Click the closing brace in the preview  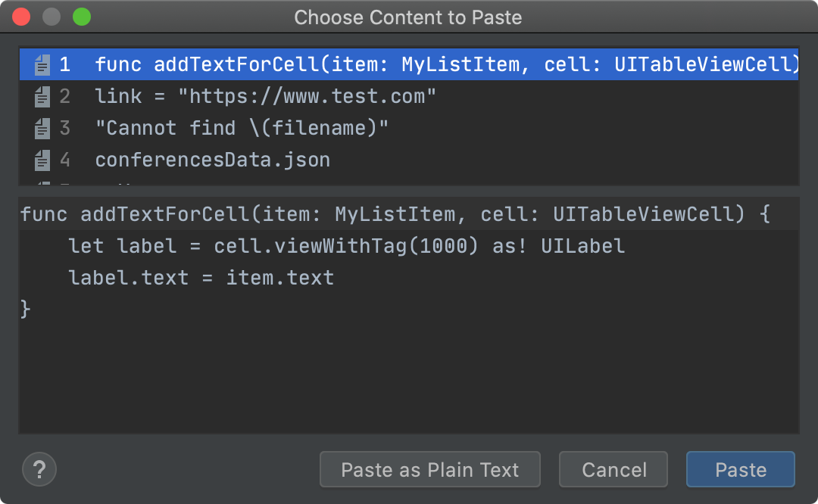tap(26, 309)
